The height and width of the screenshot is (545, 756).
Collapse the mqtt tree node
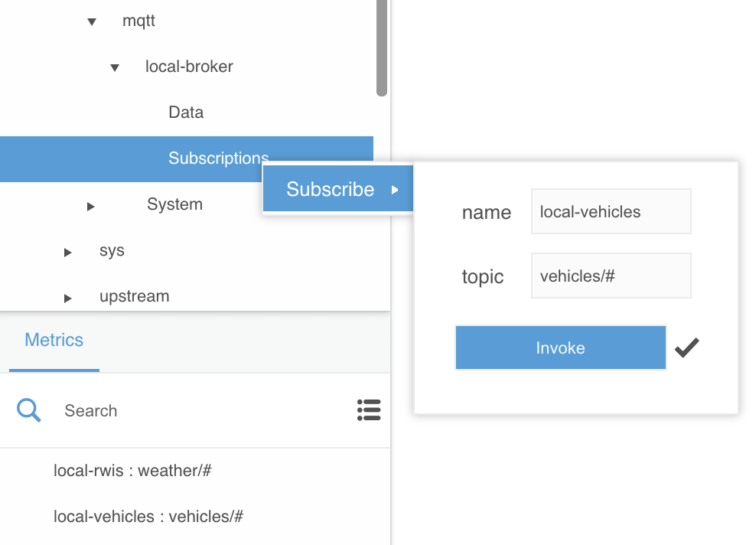pos(92,21)
